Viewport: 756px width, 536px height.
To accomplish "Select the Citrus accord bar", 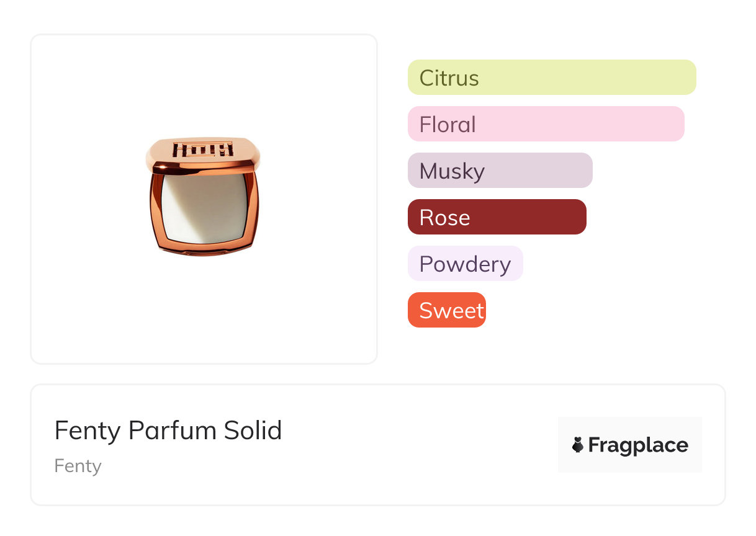I will 552,78.
